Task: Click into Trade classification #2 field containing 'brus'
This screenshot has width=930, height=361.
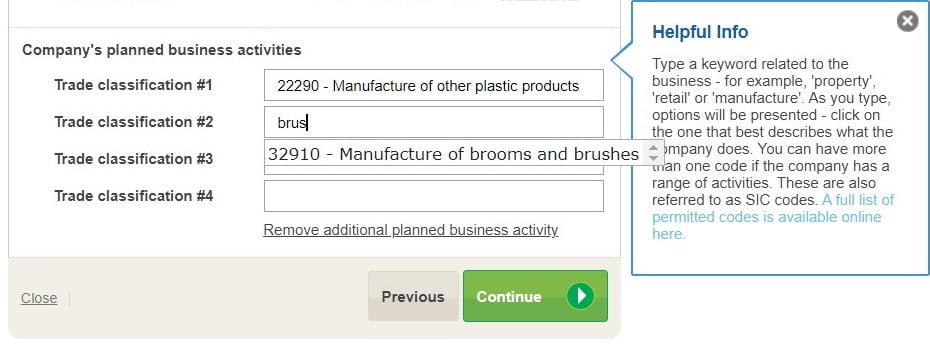Action: 434,122
